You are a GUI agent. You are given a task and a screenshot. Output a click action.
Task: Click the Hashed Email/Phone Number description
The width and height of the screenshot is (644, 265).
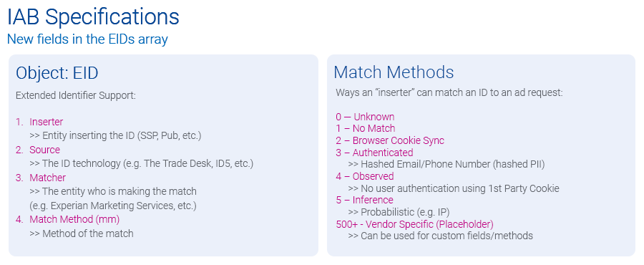point(447,164)
